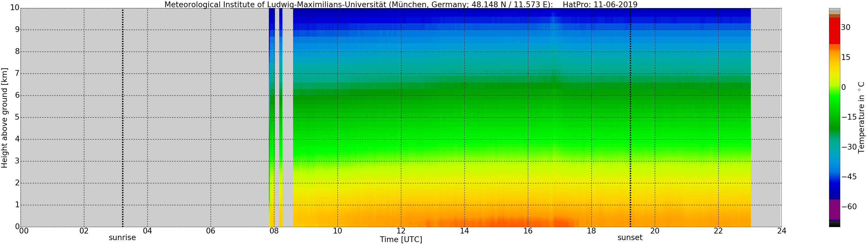Select the "Height above ground [km]" axis title

coord(4,118)
